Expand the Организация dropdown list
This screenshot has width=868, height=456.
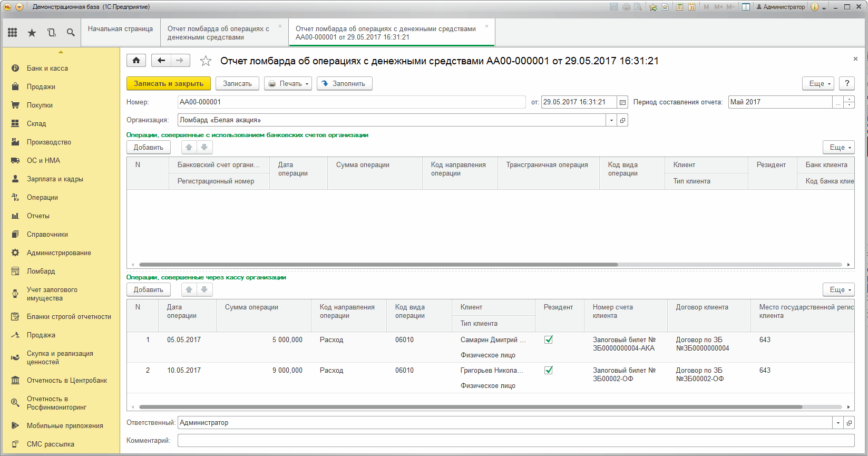(x=611, y=120)
